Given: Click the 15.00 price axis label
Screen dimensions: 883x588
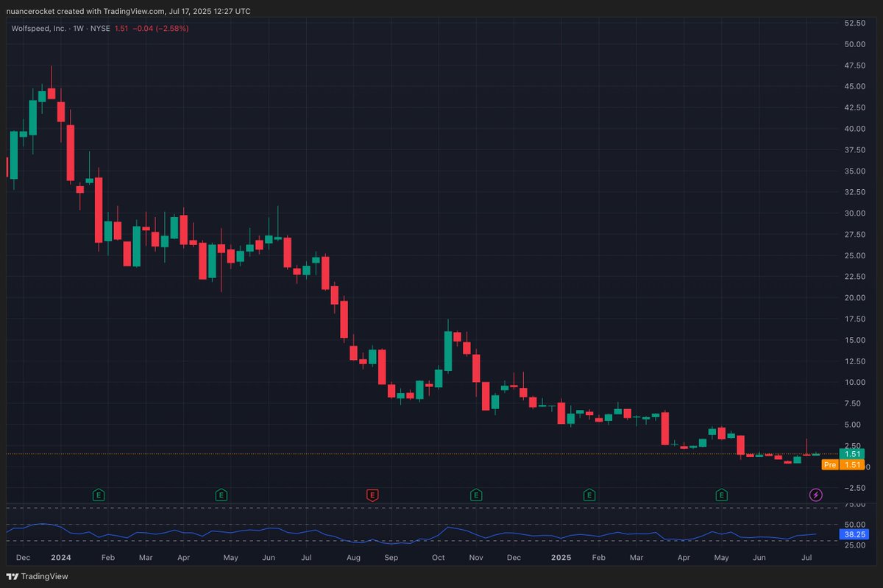Looking at the screenshot, I should click(855, 340).
